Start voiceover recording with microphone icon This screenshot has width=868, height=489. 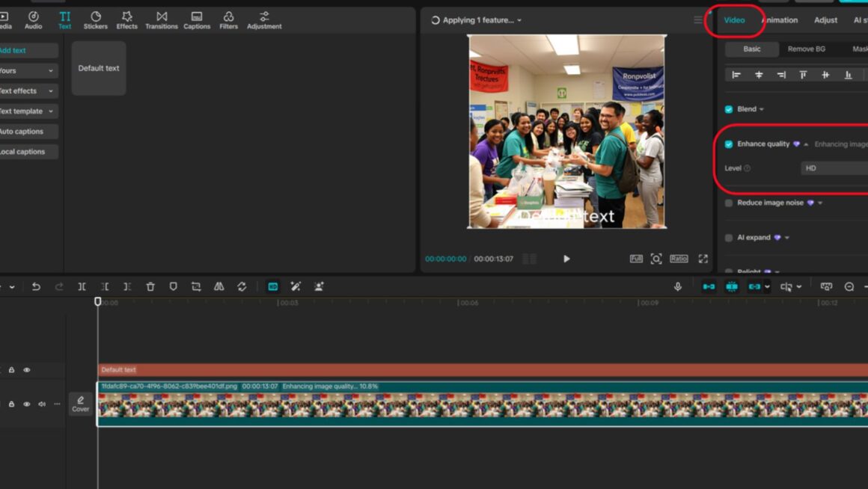point(678,286)
